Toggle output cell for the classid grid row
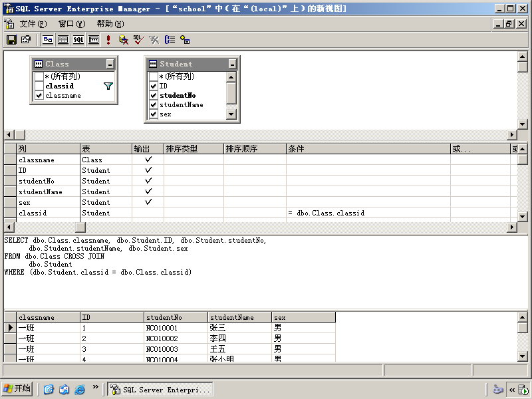The image size is (532, 399). (x=148, y=213)
